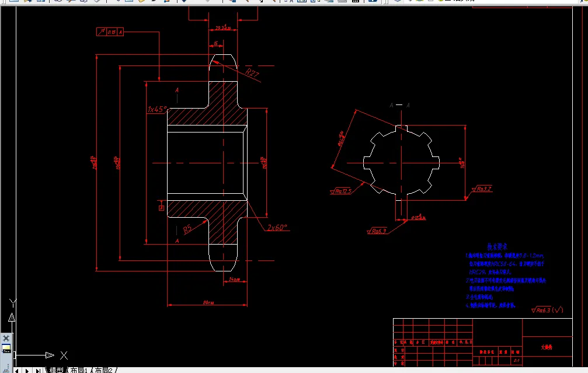Select the 80 width dimension at the bottom
588x373 pixels.
pyautogui.click(x=208, y=302)
